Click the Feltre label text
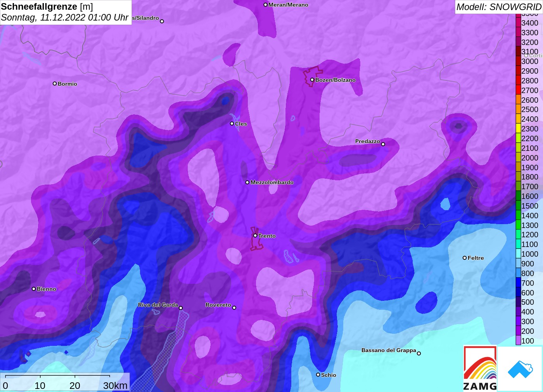Screen dimensions: 543x392 coord(476,258)
